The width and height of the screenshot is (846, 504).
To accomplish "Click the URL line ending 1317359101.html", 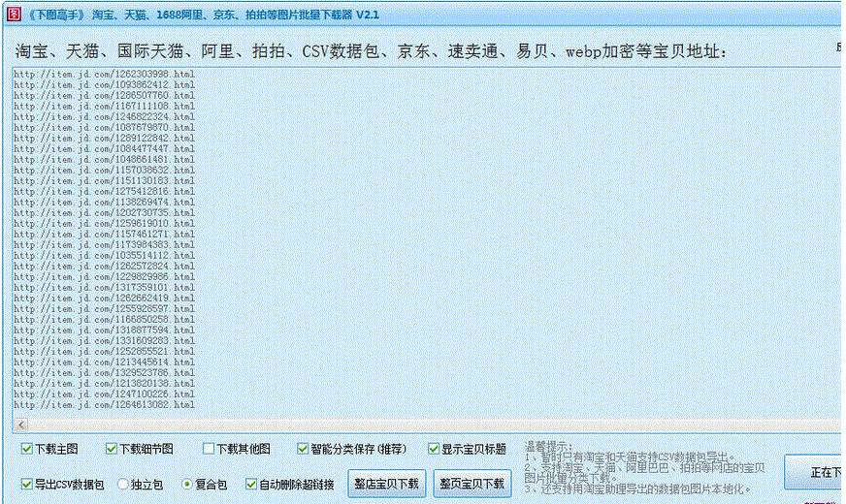I will (104, 287).
